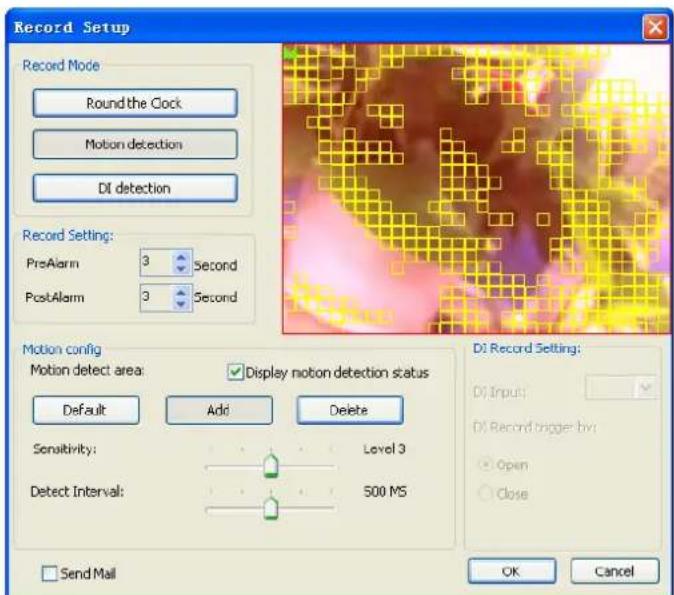Reset motion detect area with Default
This screenshot has width=674, height=595.
click(86, 410)
